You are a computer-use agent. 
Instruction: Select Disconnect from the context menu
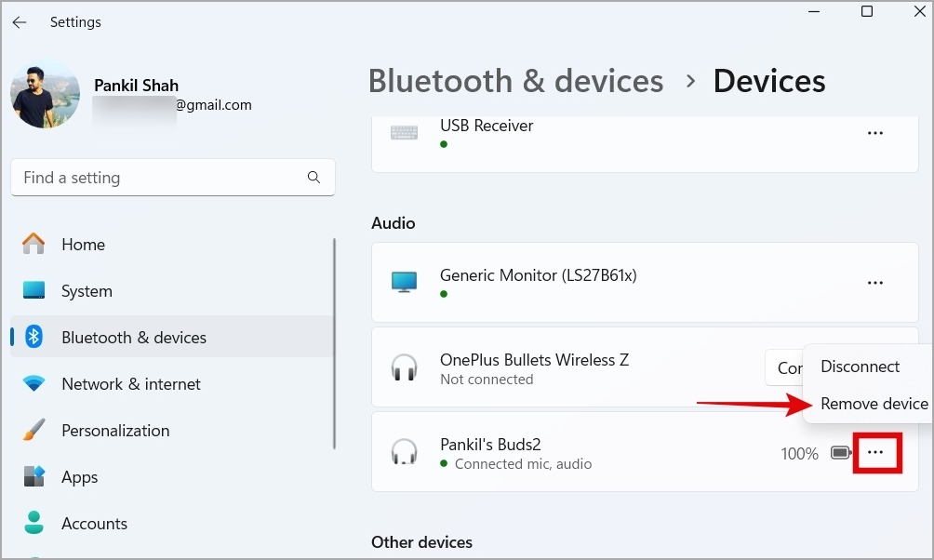[860, 367]
